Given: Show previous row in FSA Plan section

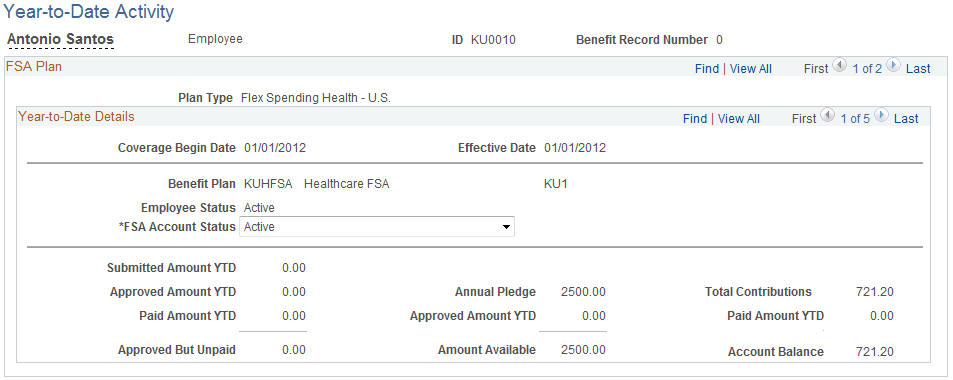Looking at the screenshot, I should pos(839,66).
